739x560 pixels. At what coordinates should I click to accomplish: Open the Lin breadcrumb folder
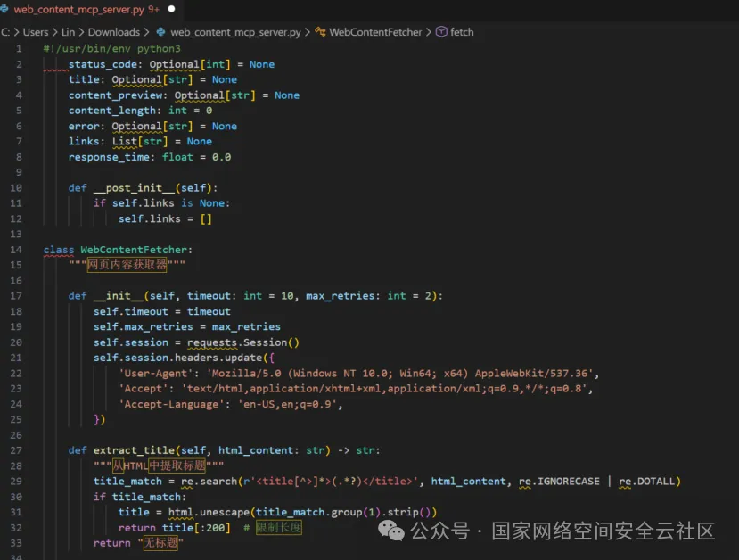tap(68, 32)
